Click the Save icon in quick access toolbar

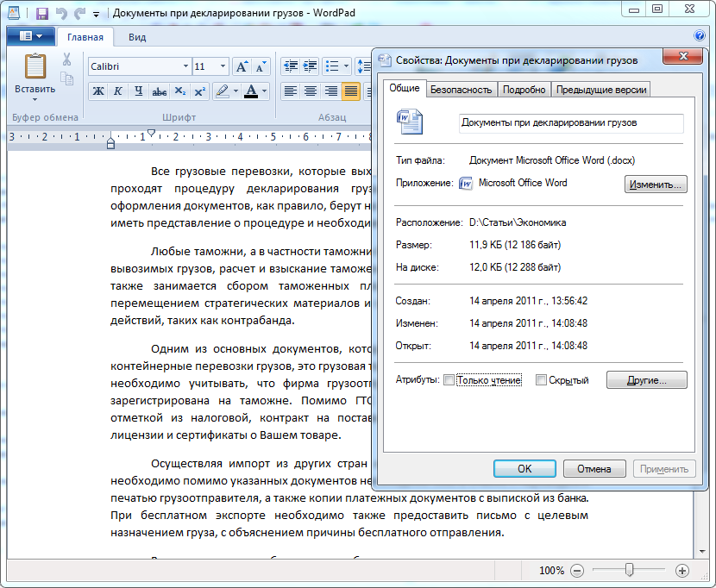tap(41, 14)
